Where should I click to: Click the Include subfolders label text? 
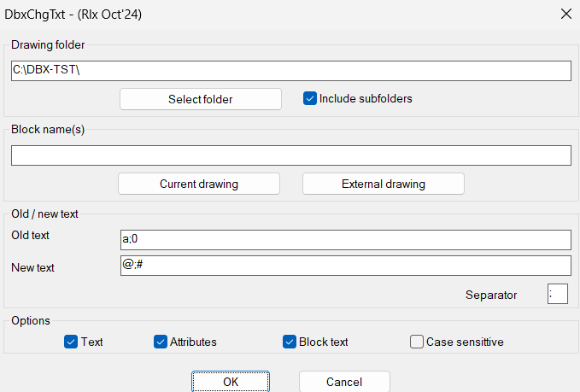coord(366,99)
